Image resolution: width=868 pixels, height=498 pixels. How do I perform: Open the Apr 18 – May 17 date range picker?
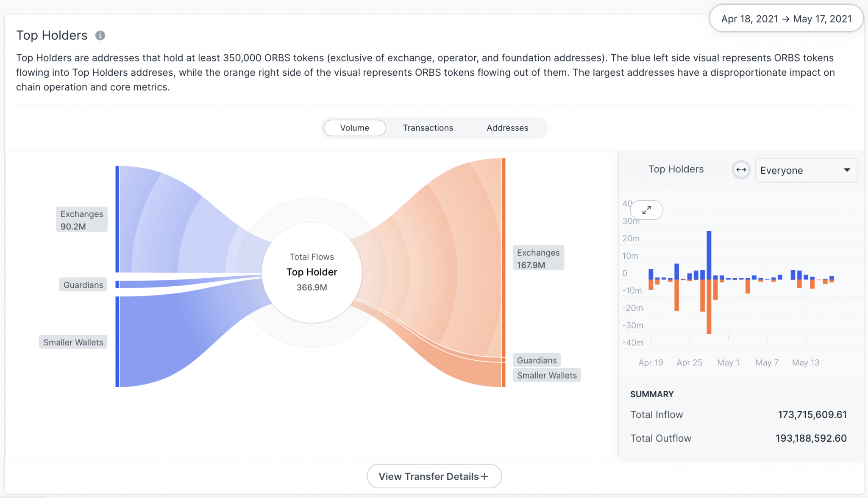(x=786, y=19)
